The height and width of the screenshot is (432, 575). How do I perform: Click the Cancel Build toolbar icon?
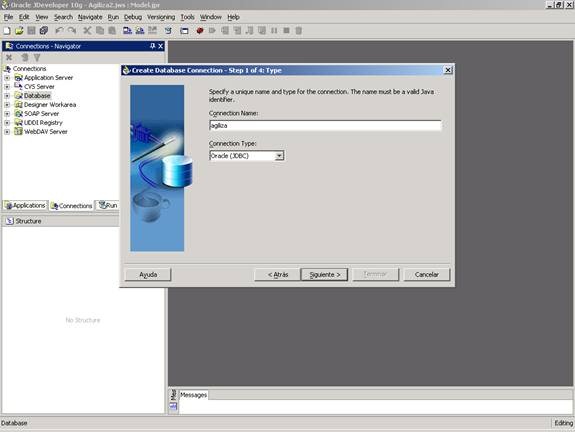[152, 30]
